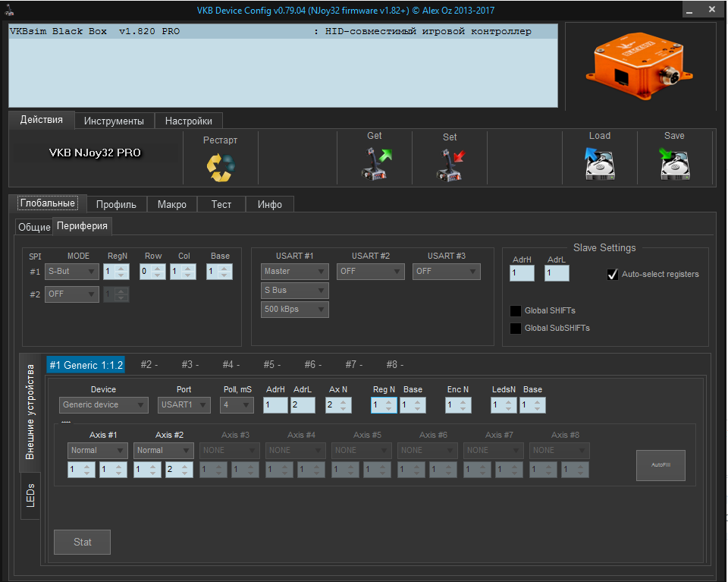
Task: Click the Enc N stepper field
Action: 458,405
